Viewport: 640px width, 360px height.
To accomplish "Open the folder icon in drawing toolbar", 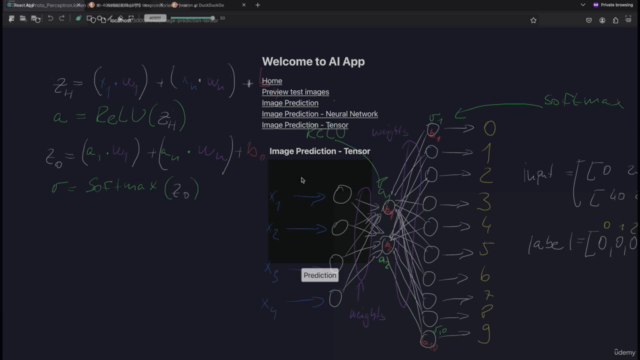I will 23,19.
